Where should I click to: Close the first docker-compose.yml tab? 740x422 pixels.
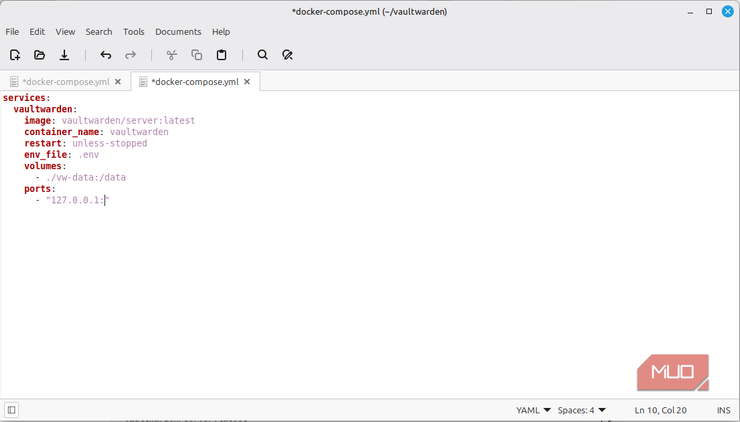(118, 82)
